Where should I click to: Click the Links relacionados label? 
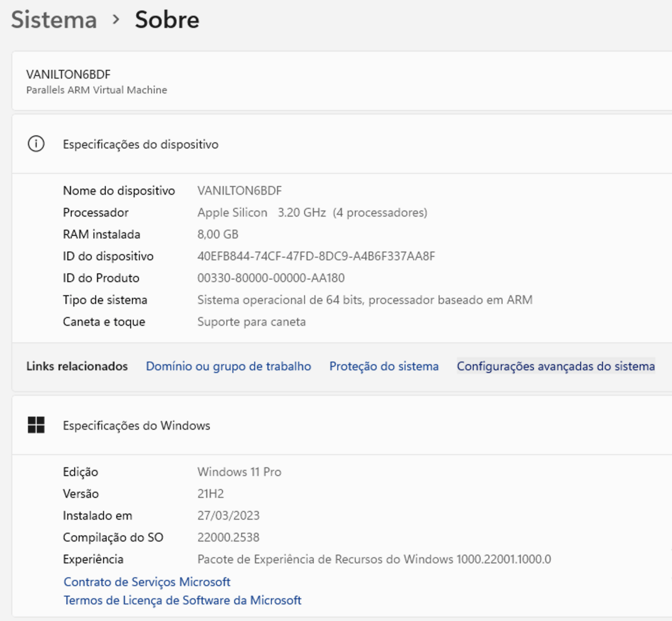point(77,366)
